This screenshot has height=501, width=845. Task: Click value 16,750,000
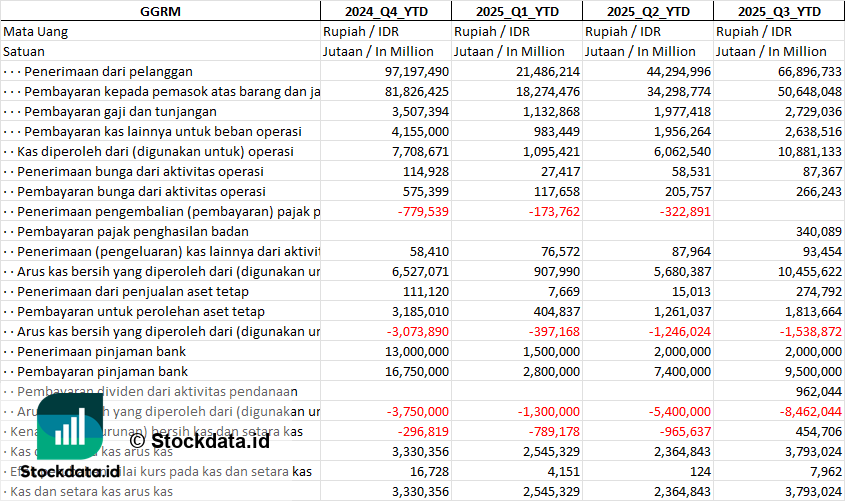coord(417,371)
